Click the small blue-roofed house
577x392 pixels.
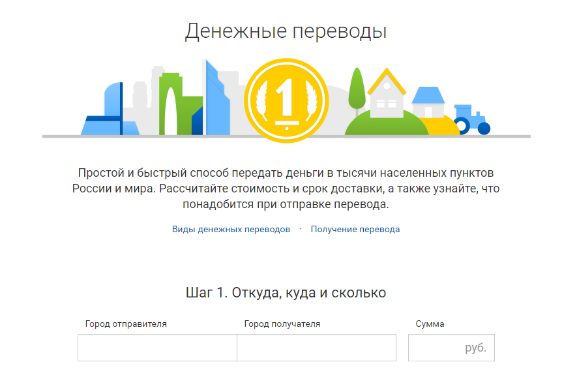(428, 104)
